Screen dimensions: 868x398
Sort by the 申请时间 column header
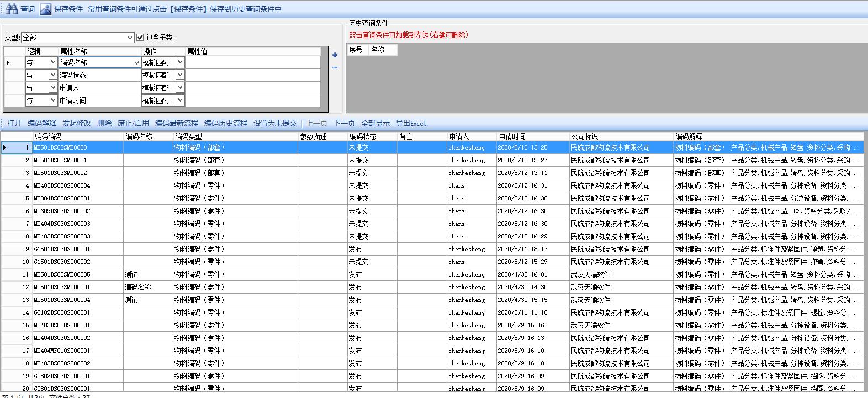click(533, 136)
